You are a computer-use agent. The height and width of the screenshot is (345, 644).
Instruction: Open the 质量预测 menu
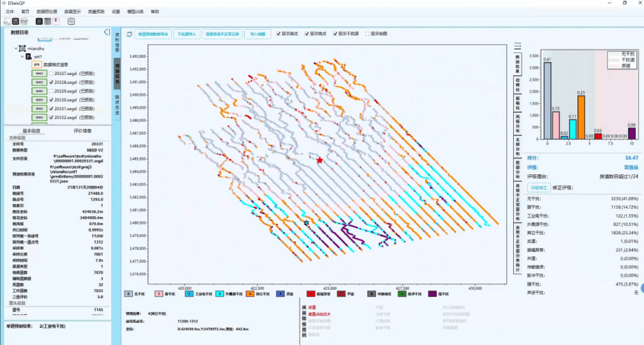tap(96, 12)
